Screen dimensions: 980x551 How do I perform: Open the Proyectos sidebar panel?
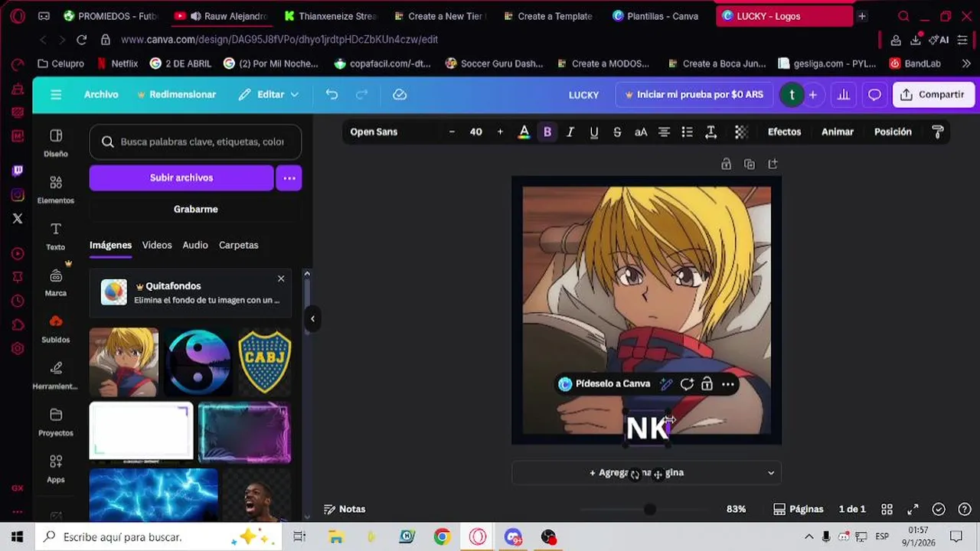click(56, 422)
